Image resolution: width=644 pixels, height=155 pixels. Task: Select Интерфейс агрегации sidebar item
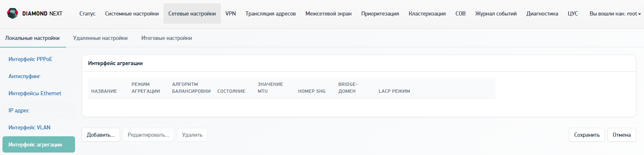click(x=39, y=144)
